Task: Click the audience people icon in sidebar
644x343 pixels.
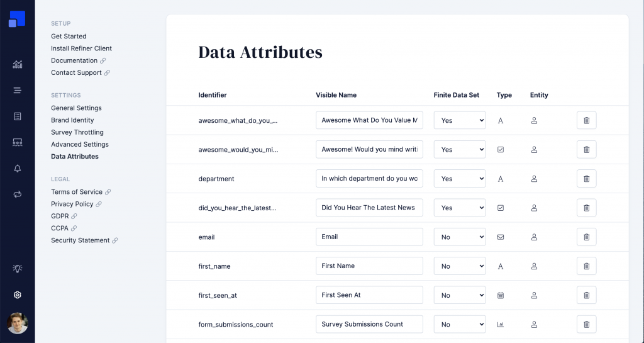Action: click(17, 142)
